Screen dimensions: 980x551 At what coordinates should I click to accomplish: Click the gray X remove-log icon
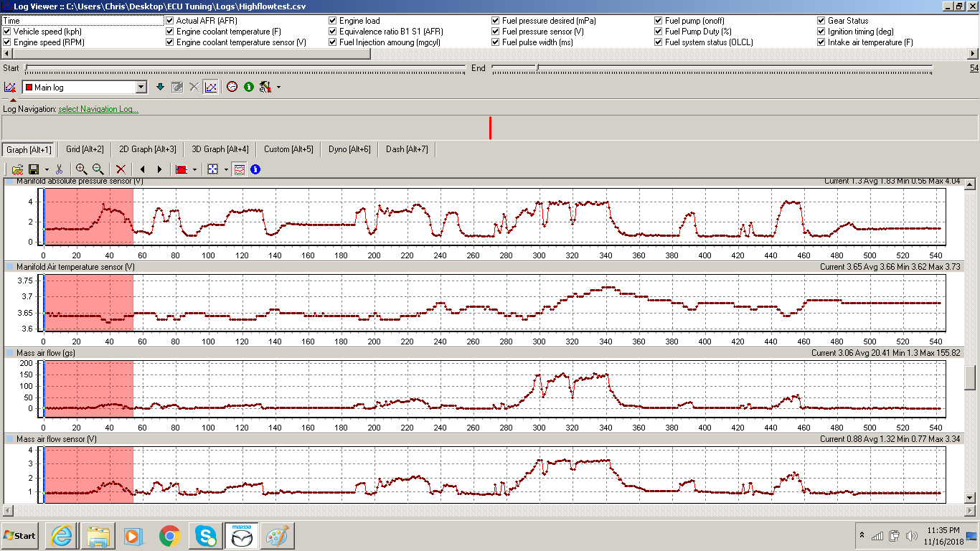click(194, 87)
